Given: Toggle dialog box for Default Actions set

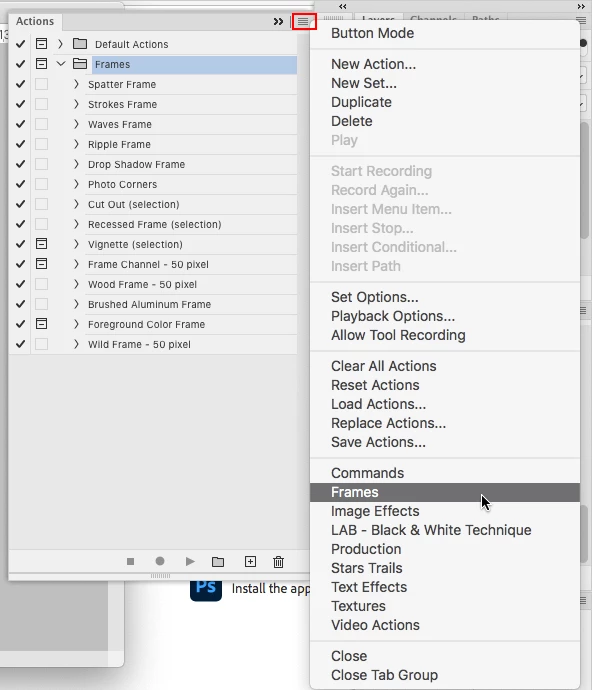Looking at the screenshot, I should (41, 44).
